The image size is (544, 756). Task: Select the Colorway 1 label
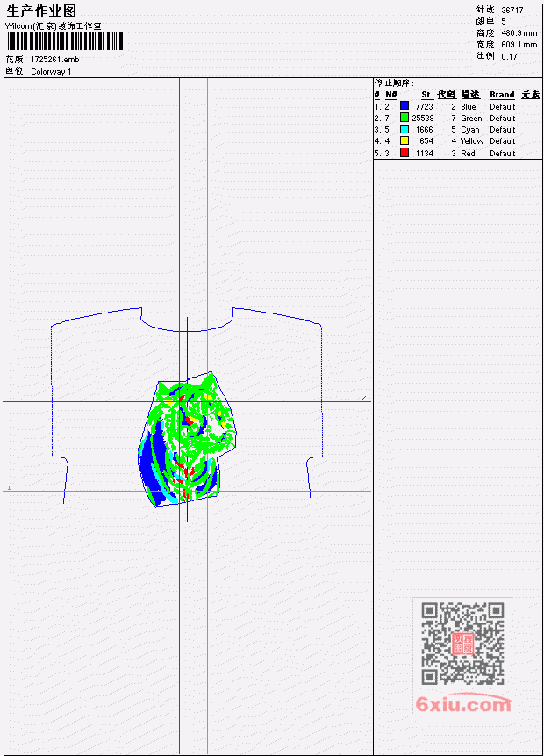click(x=51, y=71)
